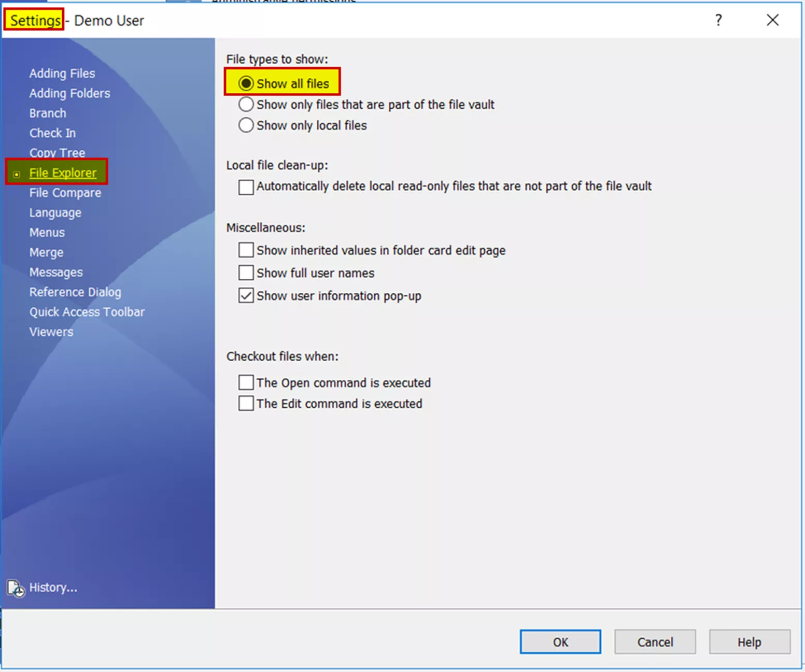Switch to the File Compare settings
Image resolution: width=805 pixels, height=672 pixels.
pos(65,193)
